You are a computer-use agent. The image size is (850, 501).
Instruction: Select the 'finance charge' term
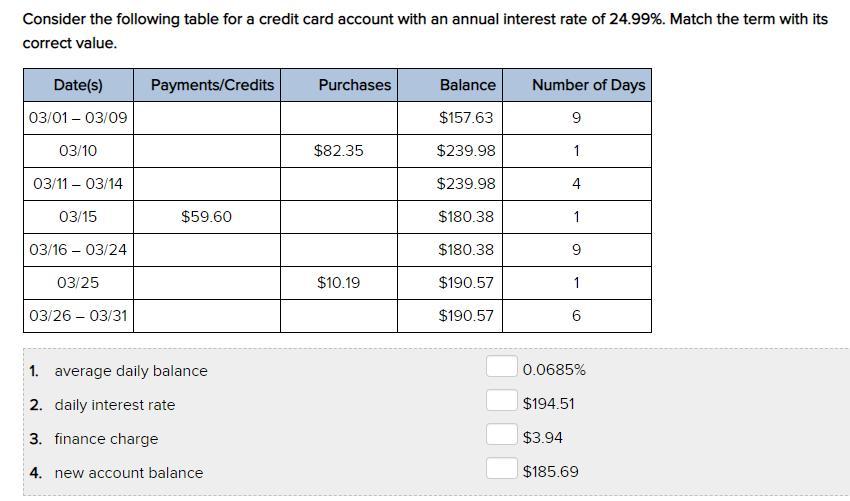pyautogui.click(x=106, y=439)
